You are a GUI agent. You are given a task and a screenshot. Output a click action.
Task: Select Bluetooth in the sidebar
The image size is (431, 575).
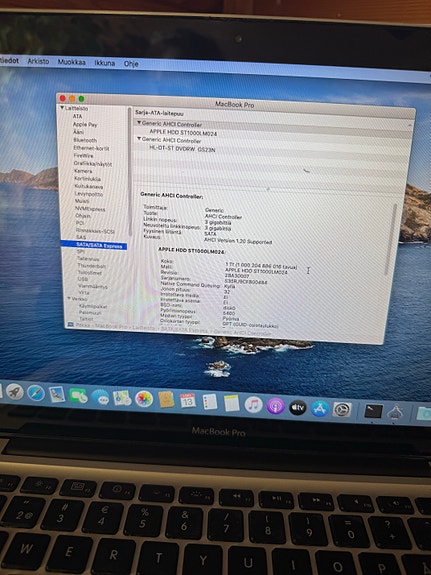point(85,140)
